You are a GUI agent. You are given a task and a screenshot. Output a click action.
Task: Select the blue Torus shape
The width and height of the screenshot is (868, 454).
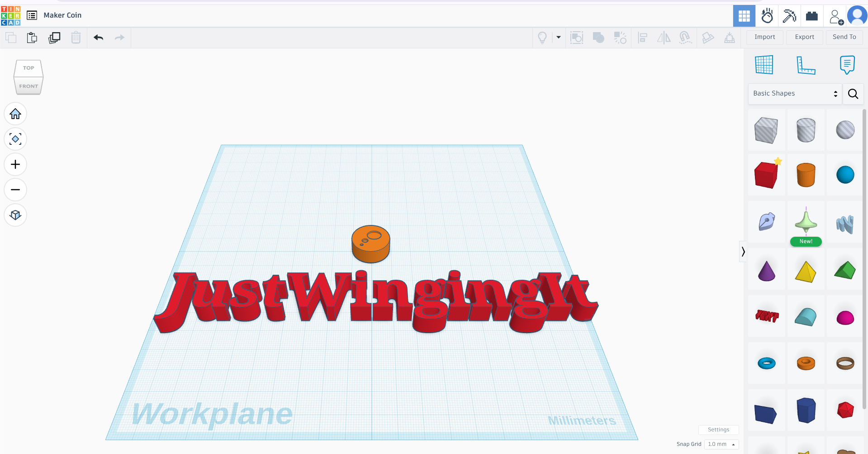tap(766, 363)
